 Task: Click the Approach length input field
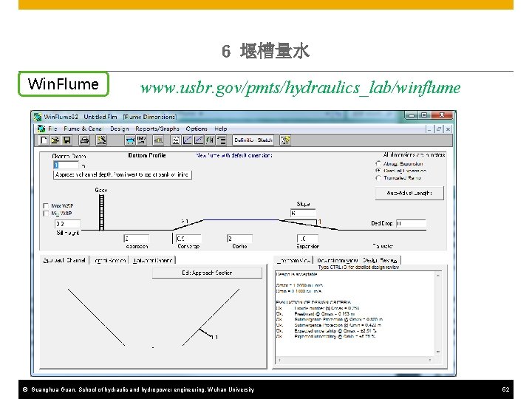[x=137, y=239]
